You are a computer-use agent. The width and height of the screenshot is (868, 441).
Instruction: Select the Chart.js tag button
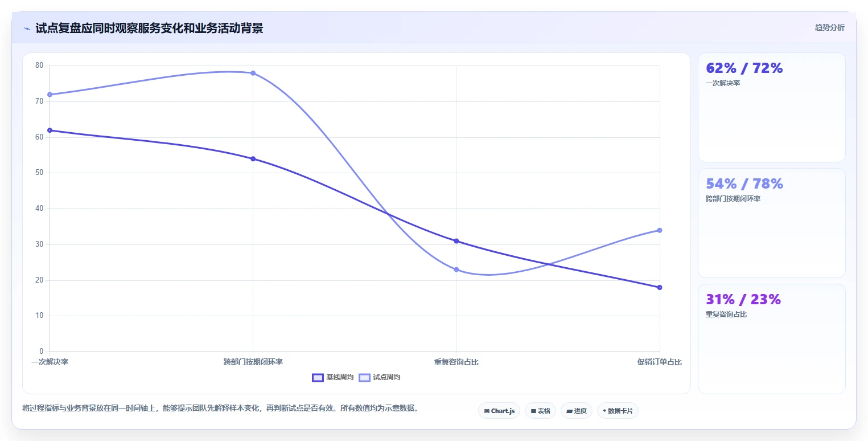(x=499, y=411)
